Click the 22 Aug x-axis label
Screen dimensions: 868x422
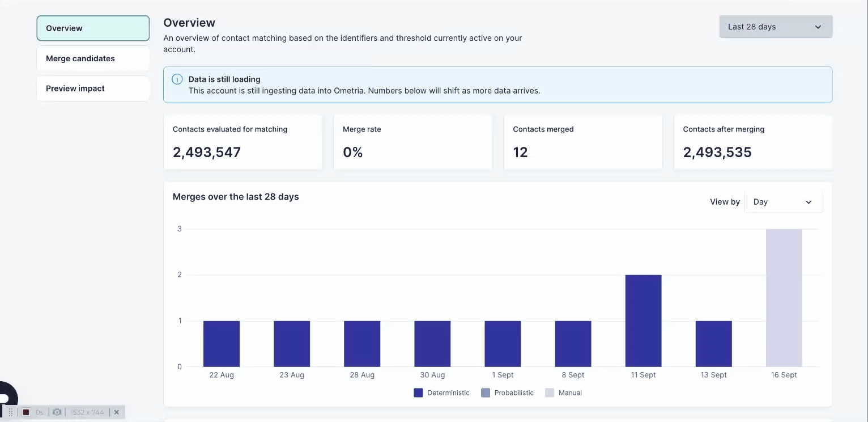click(x=222, y=375)
